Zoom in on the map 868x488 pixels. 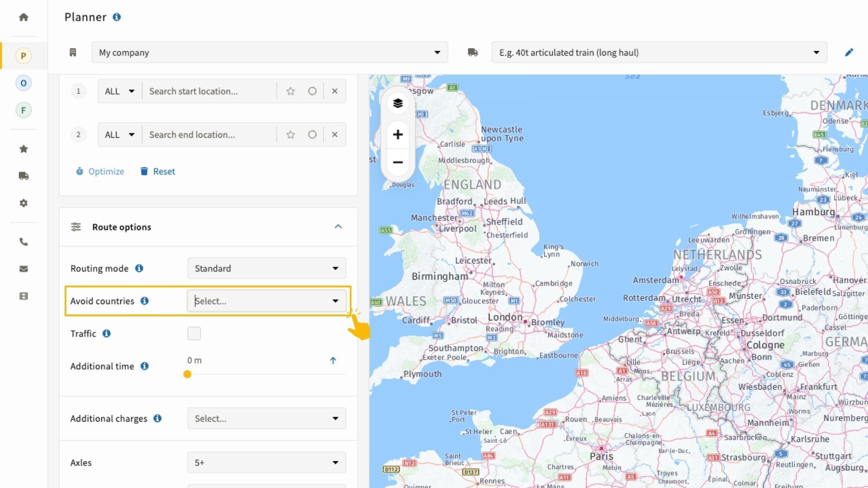tap(397, 135)
